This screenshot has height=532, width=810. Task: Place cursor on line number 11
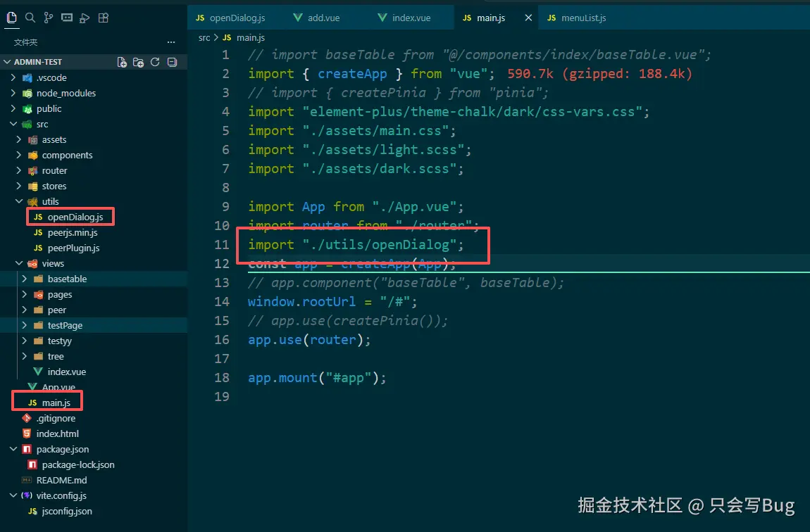click(x=222, y=245)
